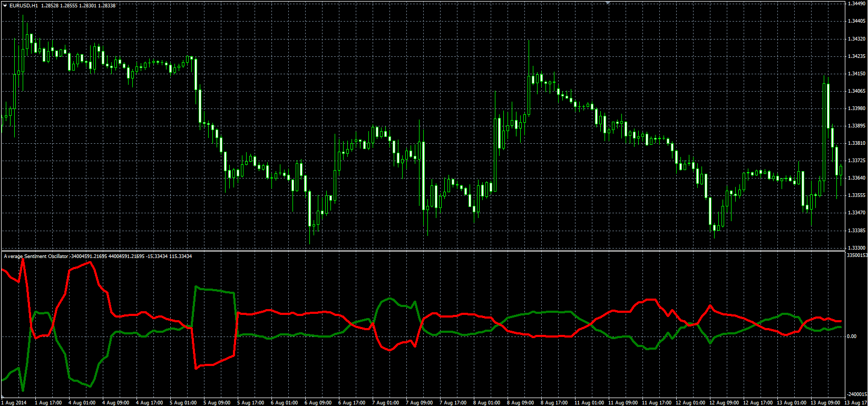The width and height of the screenshot is (868, 406).
Task: Click the 1.33385 price scale label
Action: coord(856,231)
